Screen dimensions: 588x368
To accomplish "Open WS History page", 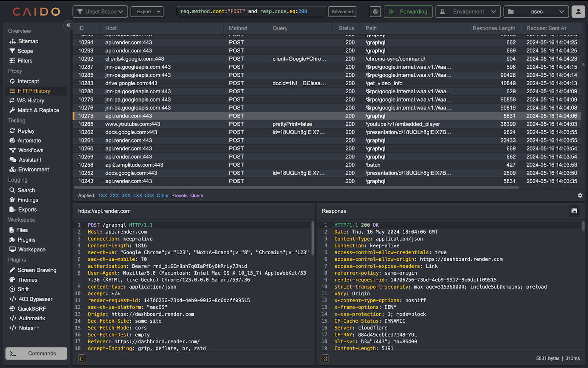I will [x=26, y=100].
